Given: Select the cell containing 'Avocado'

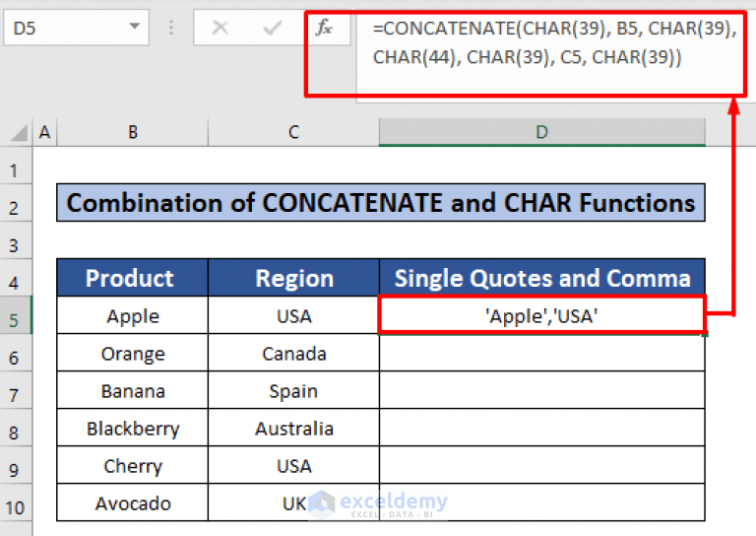Looking at the screenshot, I should (x=132, y=502).
